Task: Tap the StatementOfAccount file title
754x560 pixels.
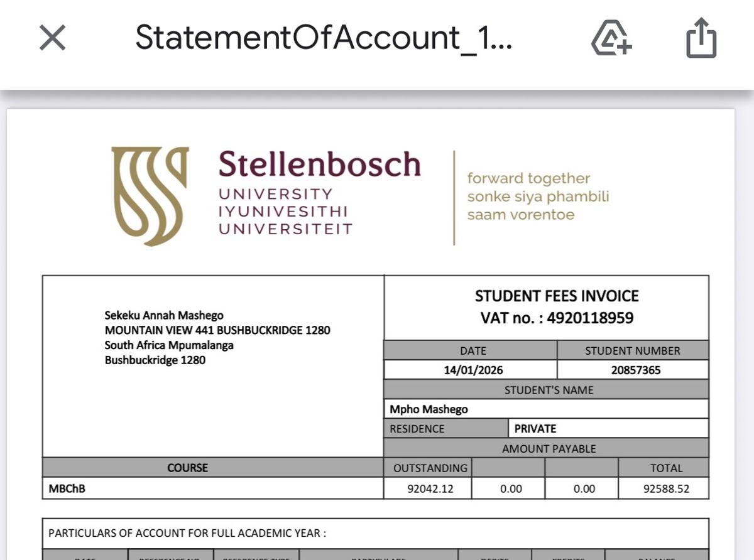Action: coord(324,38)
